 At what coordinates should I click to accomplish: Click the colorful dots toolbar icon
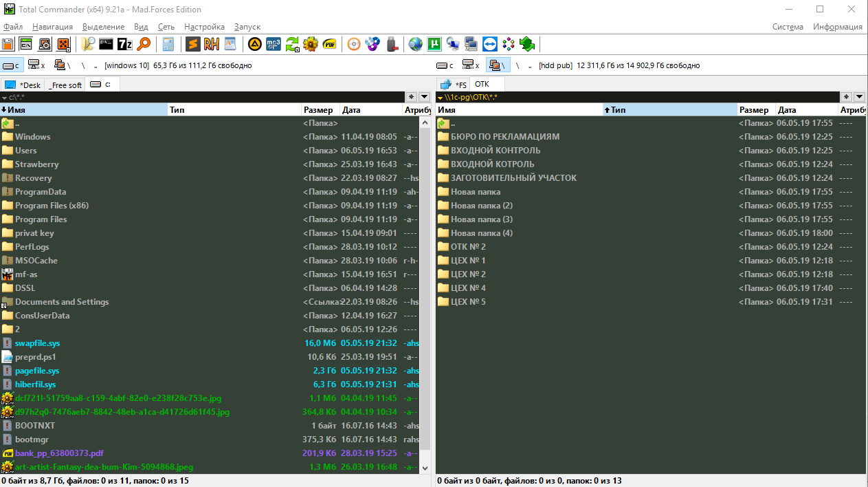pyautogui.click(x=509, y=45)
